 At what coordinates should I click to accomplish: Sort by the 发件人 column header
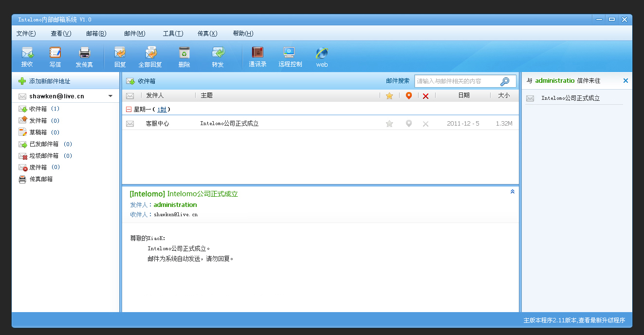pos(155,95)
